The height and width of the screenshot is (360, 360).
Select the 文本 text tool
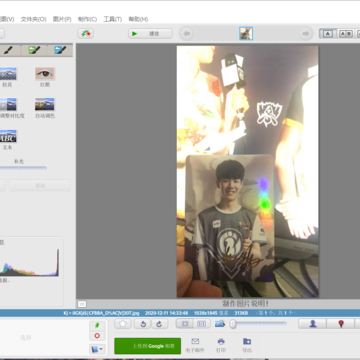pos(8,140)
